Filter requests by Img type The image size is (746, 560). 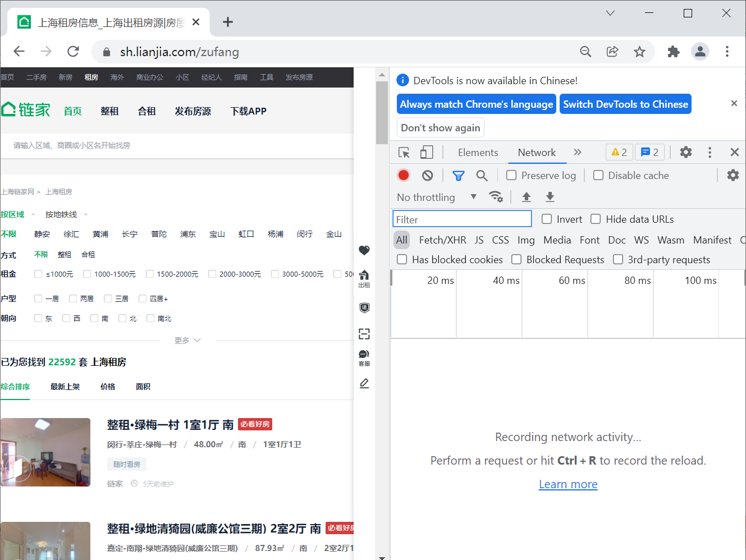click(x=526, y=240)
